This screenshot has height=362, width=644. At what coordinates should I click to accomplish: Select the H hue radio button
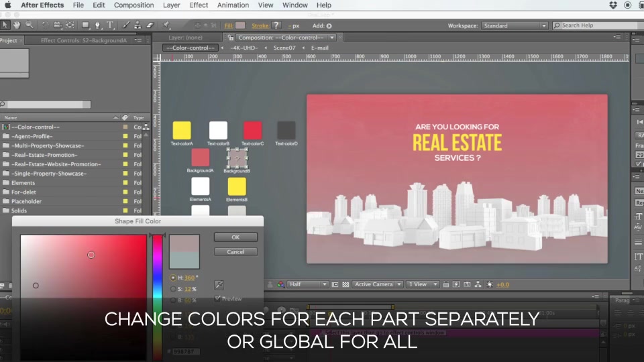pos(173,278)
